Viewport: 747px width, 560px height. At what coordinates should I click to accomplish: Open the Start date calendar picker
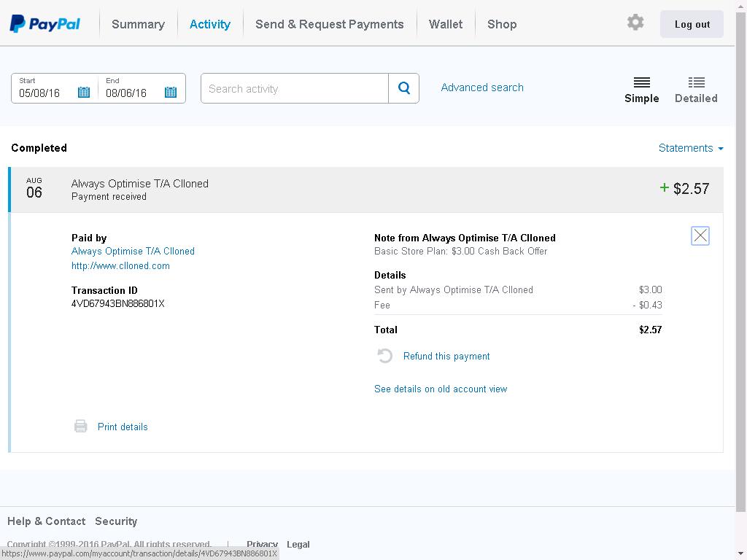click(x=84, y=92)
